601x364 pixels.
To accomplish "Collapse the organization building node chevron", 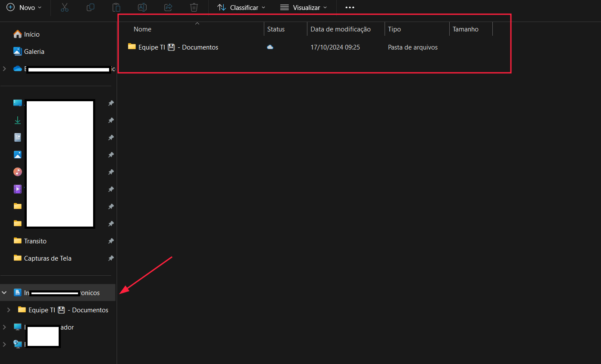I will pyautogui.click(x=4, y=292).
